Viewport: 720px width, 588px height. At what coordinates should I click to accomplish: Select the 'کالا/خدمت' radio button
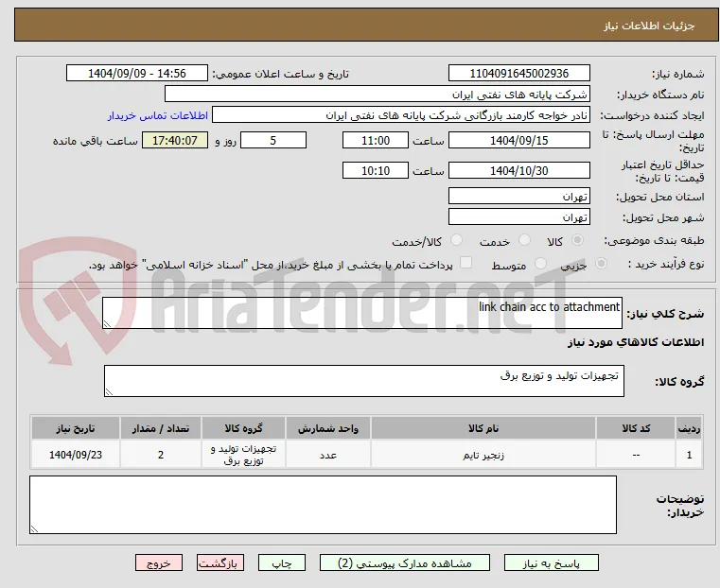pos(456,240)
